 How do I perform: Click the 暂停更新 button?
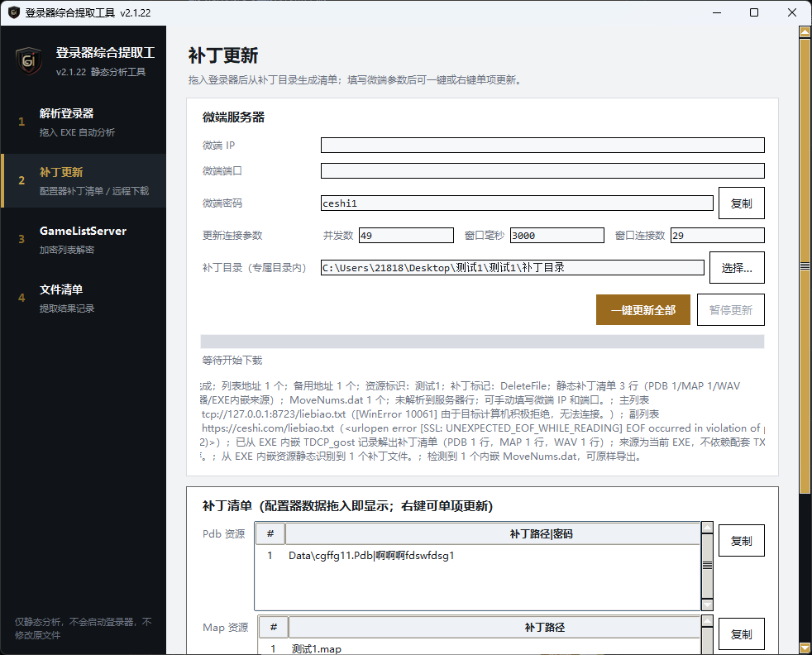click(x=730, y=309)
